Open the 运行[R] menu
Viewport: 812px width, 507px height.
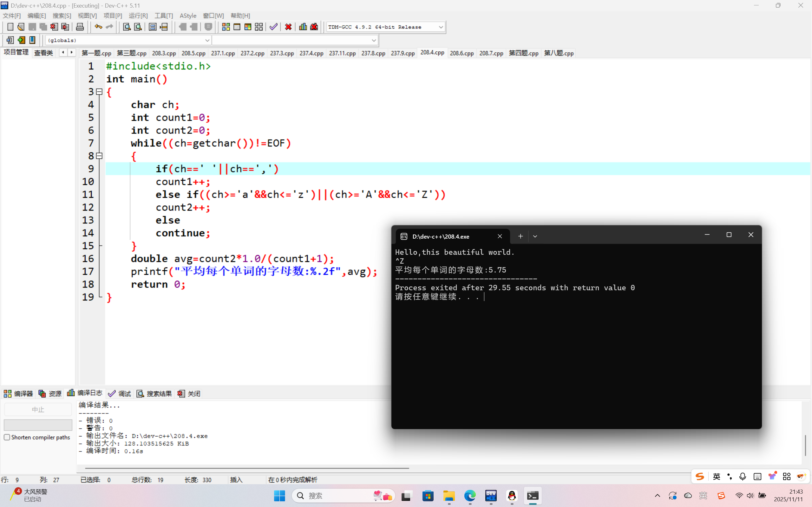pyautogui.click(x=138, y=16)
